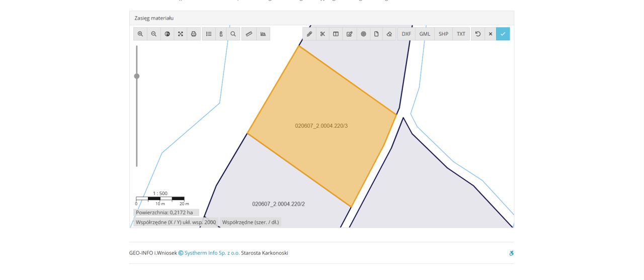Confirm selection with blue checkmark button
Screen dimensions: 644x280
click(503, 34)
